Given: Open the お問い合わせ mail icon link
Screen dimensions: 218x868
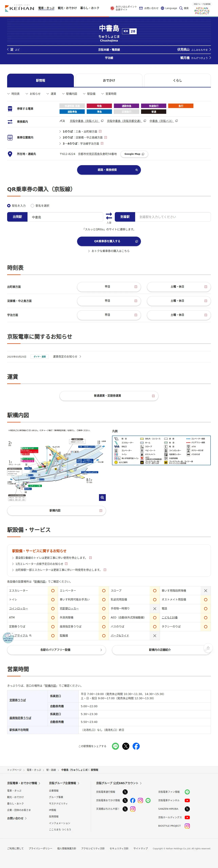Looking at the screenshot, I should pos(149,8).
